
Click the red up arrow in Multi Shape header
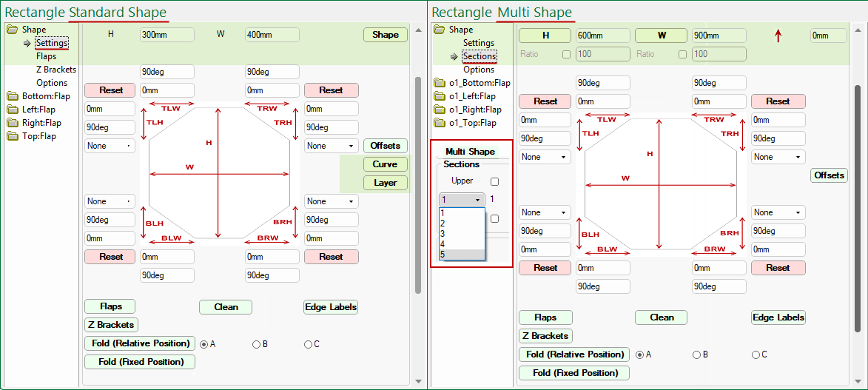[778, 36]
